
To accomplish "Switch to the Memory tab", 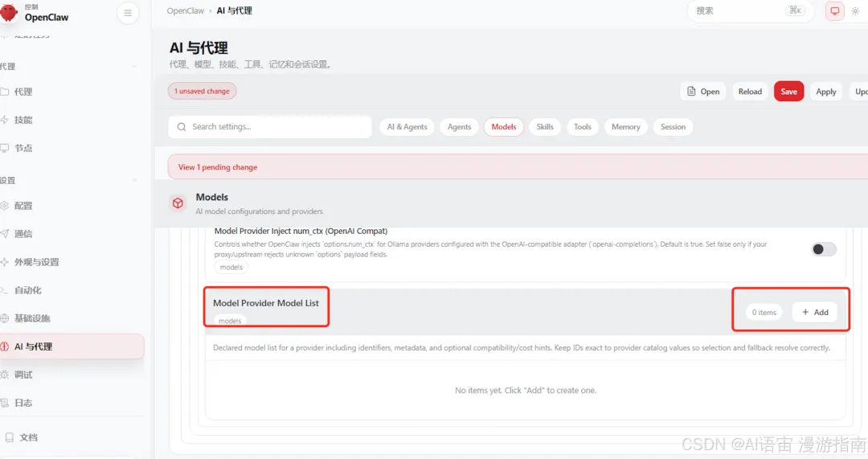I will click(x=625, y=127).
